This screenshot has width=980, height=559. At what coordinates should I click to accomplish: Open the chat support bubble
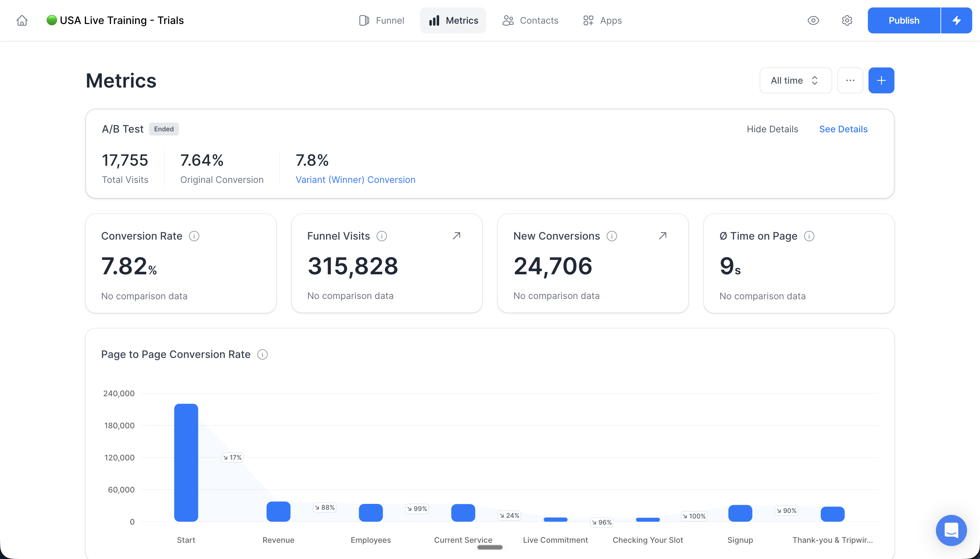pyautogui.click(x=951, y=530)
